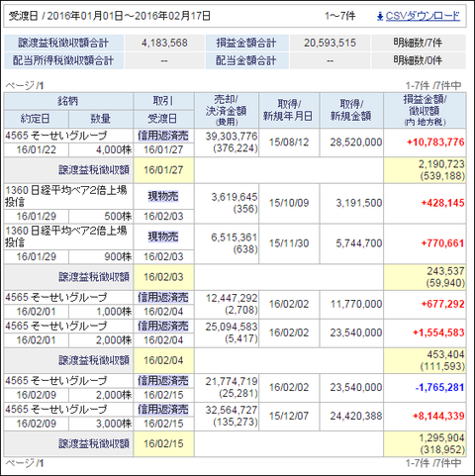Click the 損益金額合計 label cell
The width and height of the screenshot is (475, 476).
point(247,43)
